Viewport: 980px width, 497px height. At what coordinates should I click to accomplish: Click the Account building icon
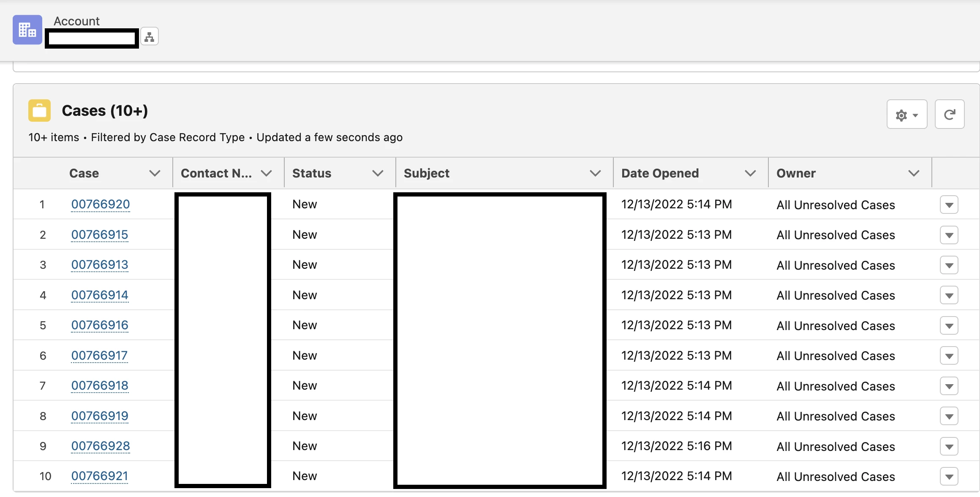pyautogui.click(x=27, y=30)
